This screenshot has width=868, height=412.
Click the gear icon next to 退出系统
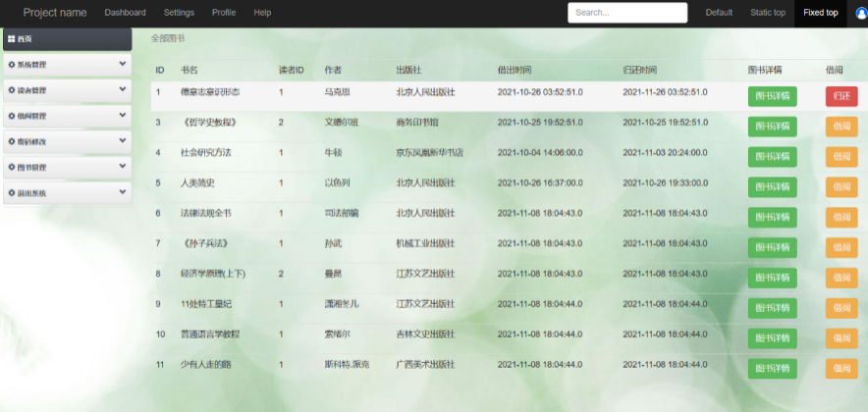coord(11,193)
